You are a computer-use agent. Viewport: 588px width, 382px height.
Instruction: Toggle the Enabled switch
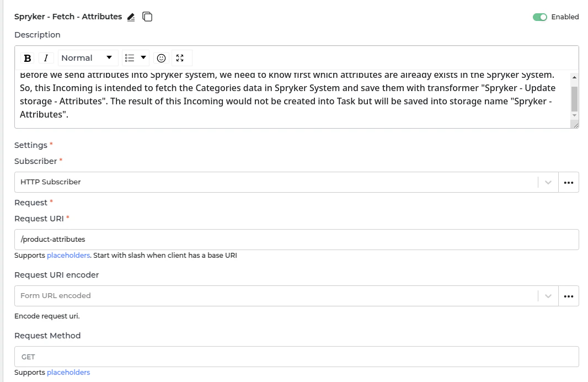[540, 17]
